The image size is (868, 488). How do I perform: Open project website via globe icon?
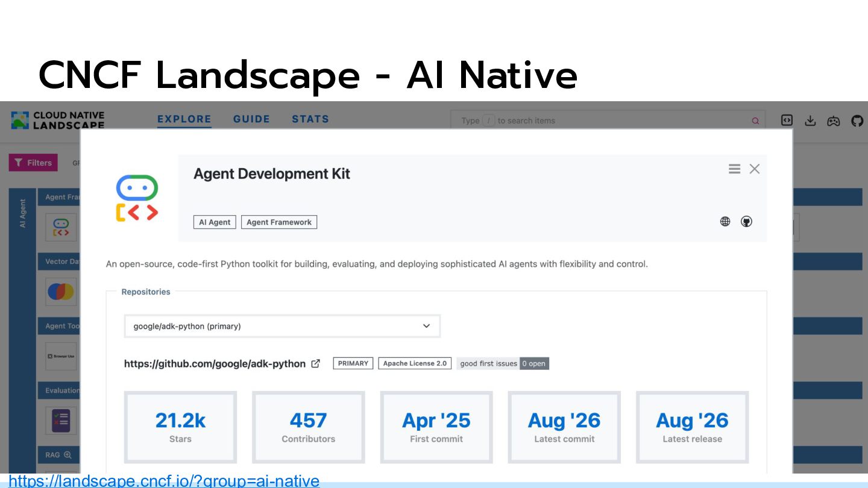[725, 222]
